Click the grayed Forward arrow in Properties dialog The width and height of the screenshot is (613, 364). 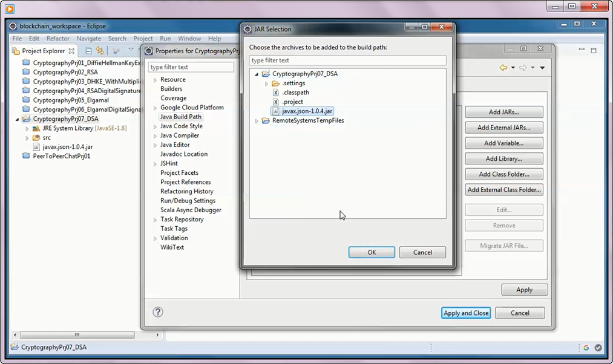click(x=523, y=68)
